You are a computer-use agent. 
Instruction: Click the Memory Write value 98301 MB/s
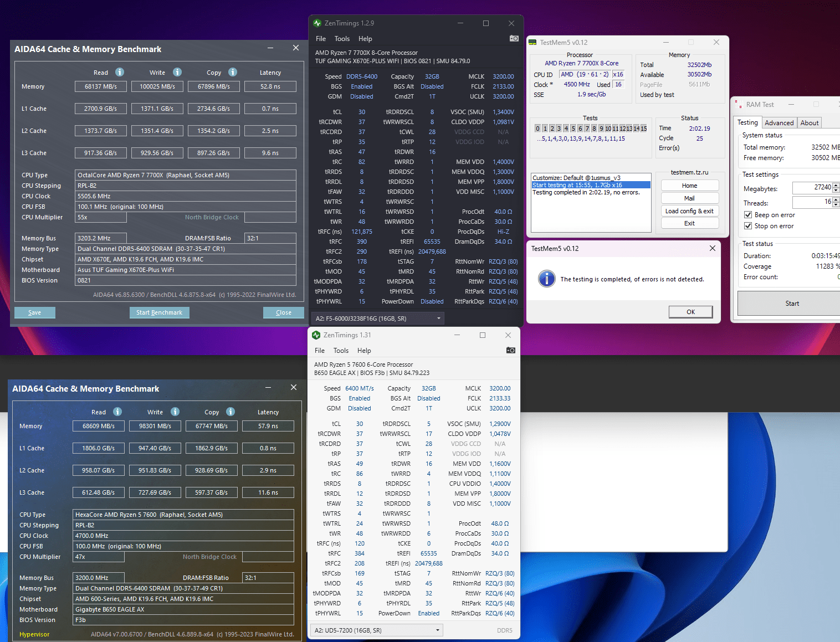point(155,426)
